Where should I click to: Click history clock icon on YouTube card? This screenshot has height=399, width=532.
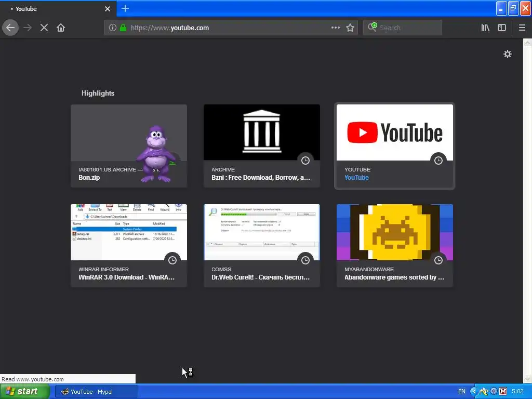(x=438, y=161)
